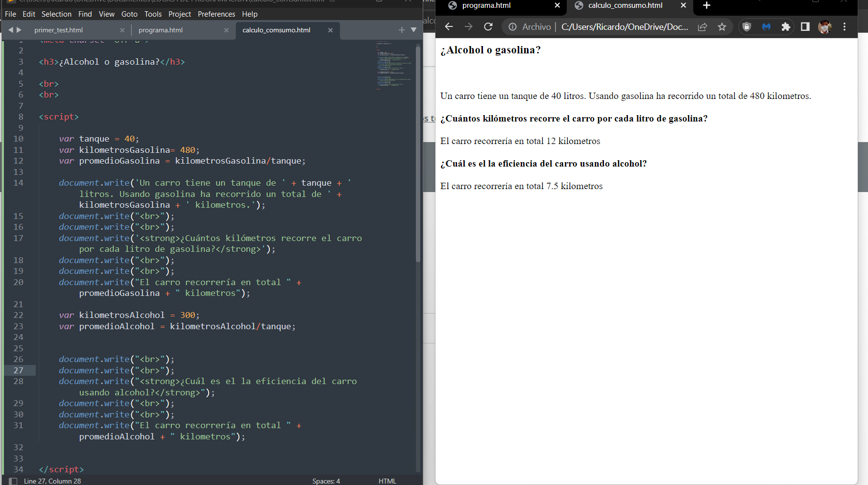Image resolution: width=868 pixels, height=485 pixels.
Task: Close the calculo_comsumo.html editor tab
Action: [x=331, y=30]
